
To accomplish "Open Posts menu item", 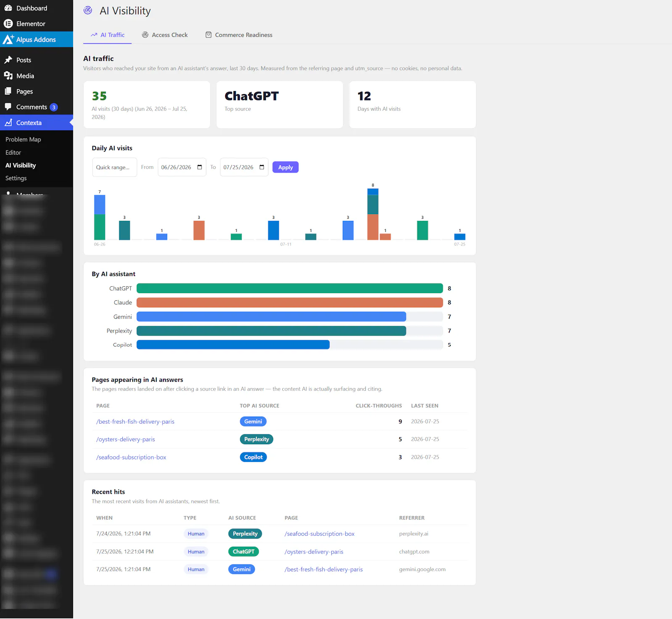I will click(x=24, y=60).
